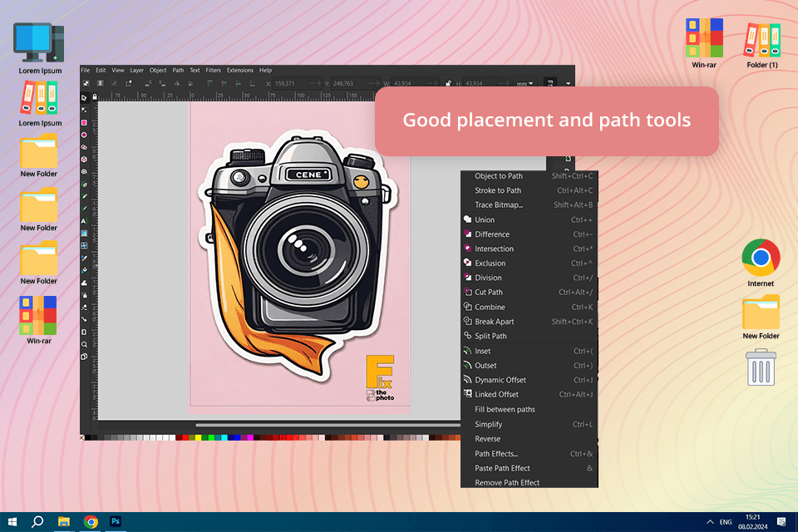This screenshot has width=798, height=532.
Task: Pick the yellow palette swatch
Action: point(198,438)
